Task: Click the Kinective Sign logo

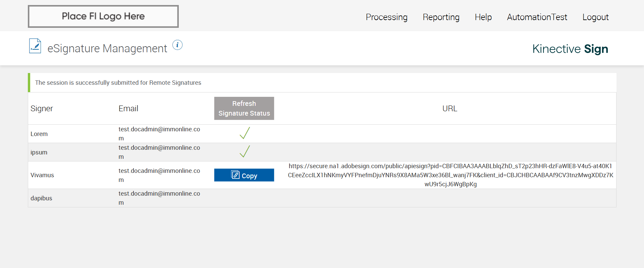Action: point(570,49)
